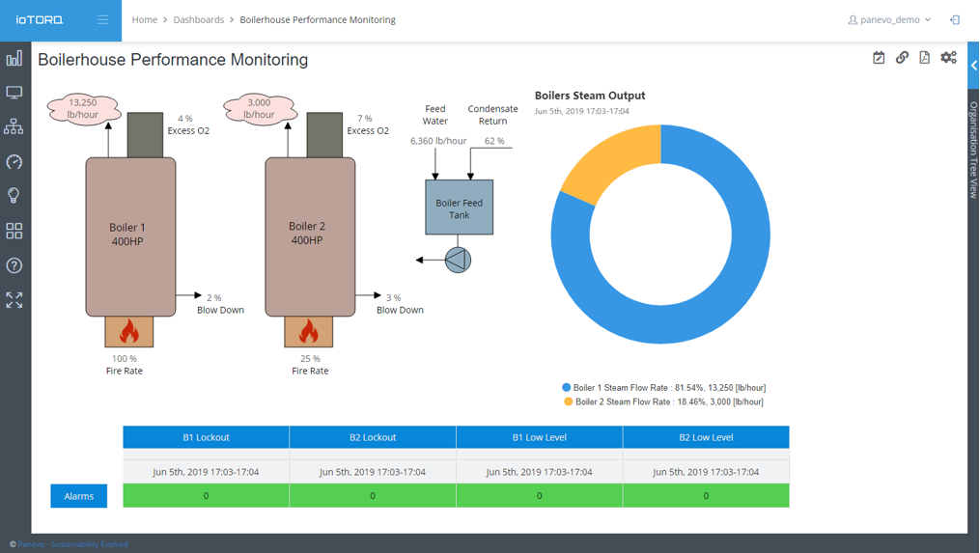Click the Boiler 1 flame burner icon
The width and height of the screenshot is (980, 553).
128,332
